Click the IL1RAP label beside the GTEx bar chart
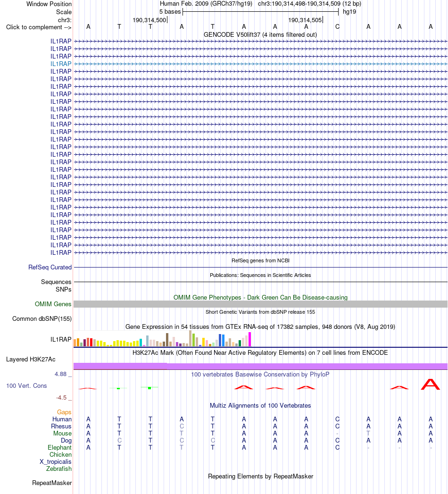This screenshot has width=448, height=494. [x=61, y=339]
